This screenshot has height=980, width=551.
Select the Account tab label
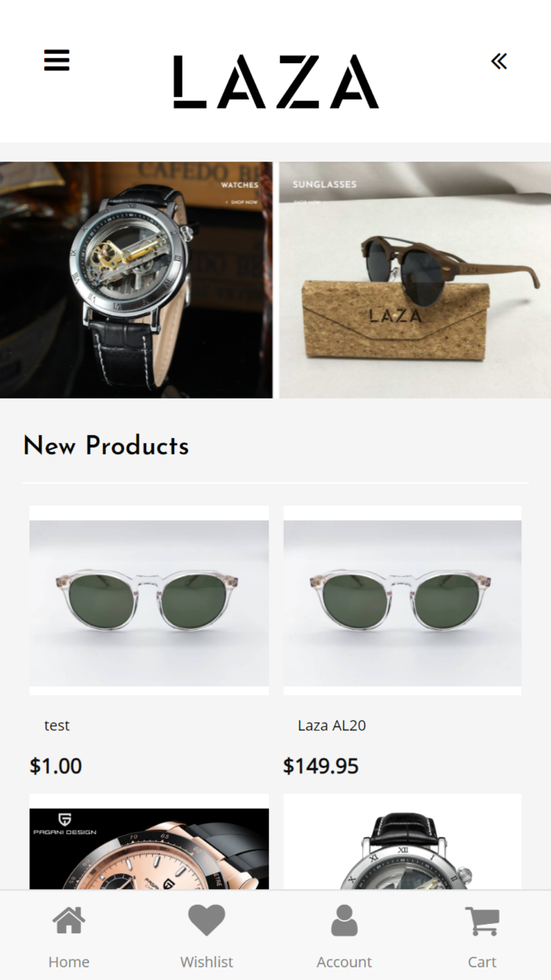click(x=344, y=962)
